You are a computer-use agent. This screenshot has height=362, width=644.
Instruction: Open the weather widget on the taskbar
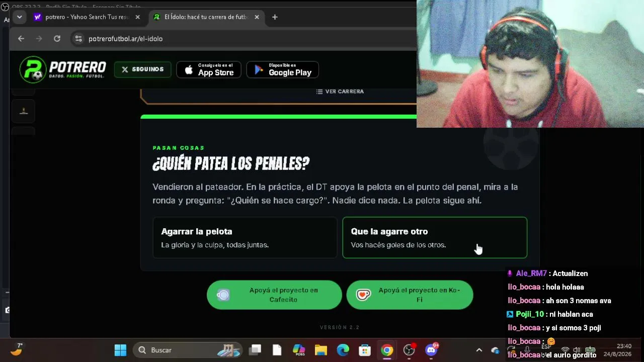(17, 349)
